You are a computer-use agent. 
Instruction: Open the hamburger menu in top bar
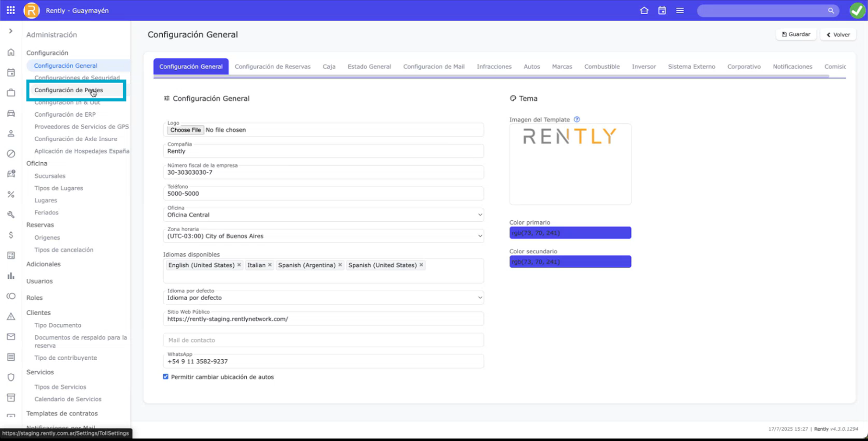click(x=680, y=10)
